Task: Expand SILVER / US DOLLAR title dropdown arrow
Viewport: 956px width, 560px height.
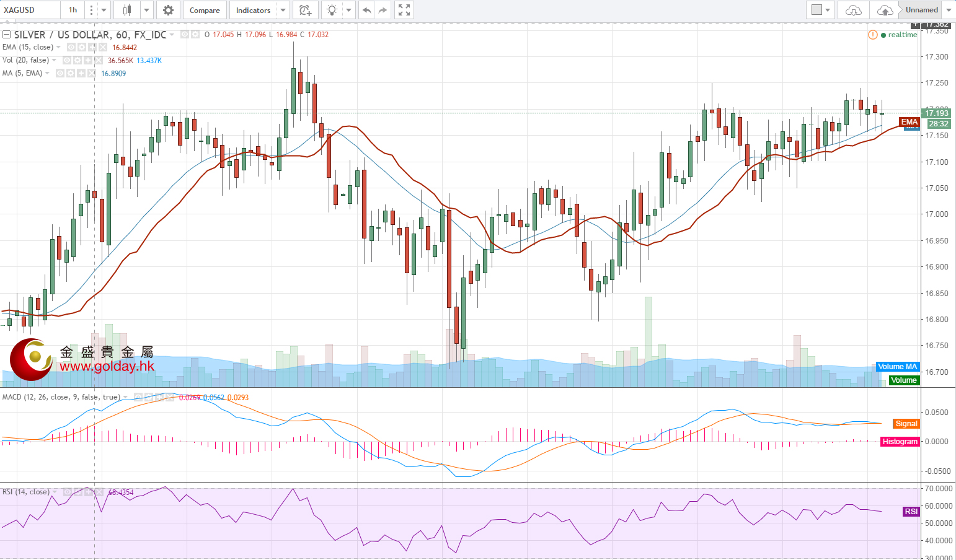Action: [172, 35]
